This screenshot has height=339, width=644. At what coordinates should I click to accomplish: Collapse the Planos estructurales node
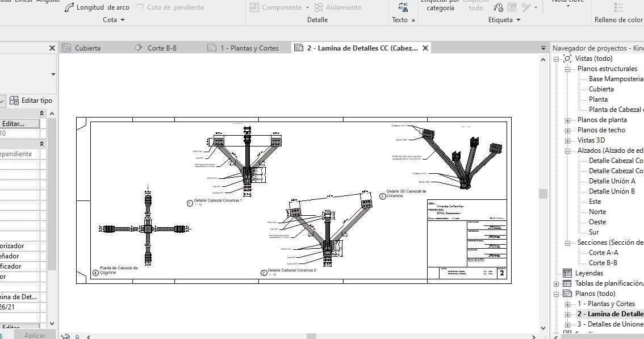pos(567,69)
